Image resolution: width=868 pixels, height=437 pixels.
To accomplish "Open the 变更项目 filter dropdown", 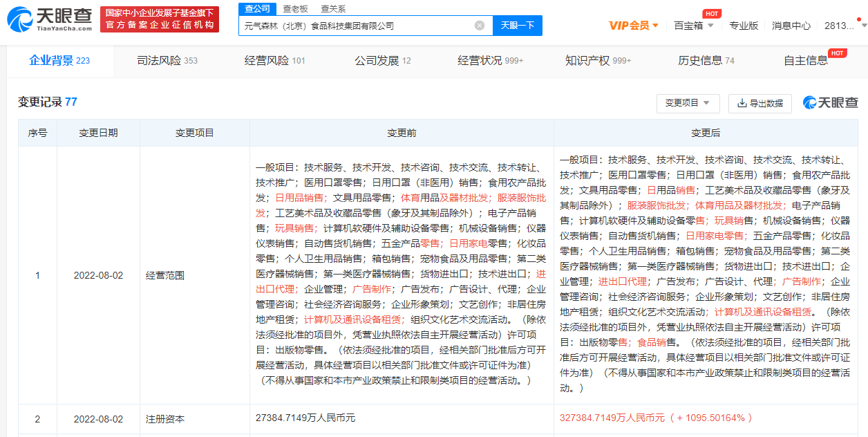I will pyautogui.click(x=688, y=103).
